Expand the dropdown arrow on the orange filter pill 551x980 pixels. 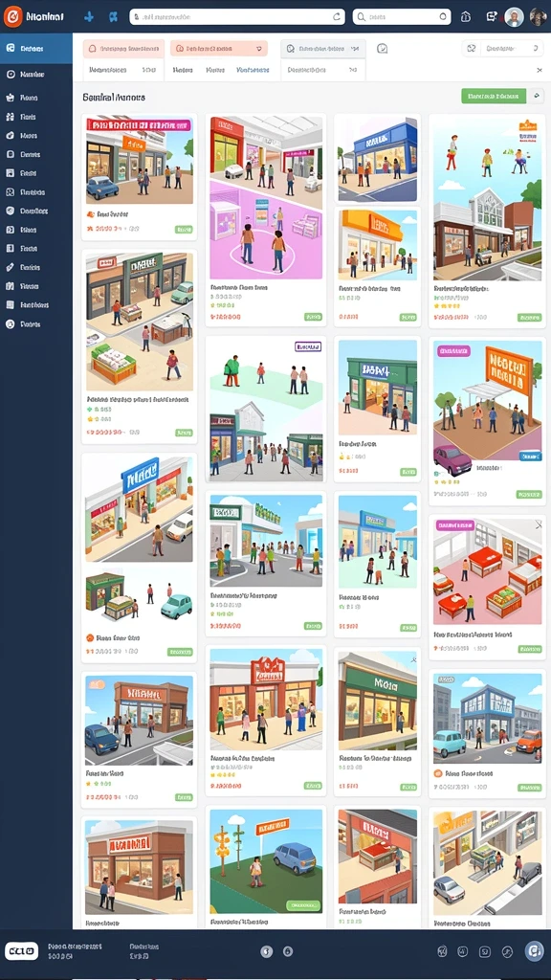[258, 48]
